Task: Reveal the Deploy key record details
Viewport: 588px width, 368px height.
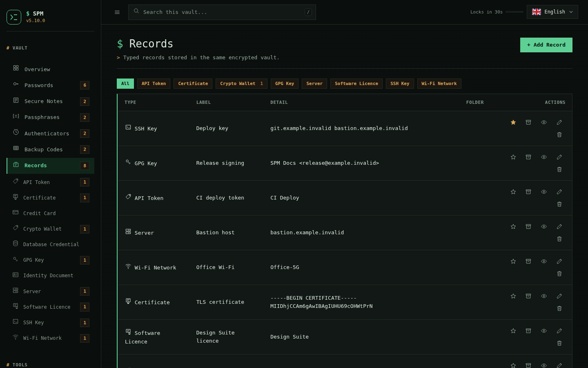Action: coord(544,122)
